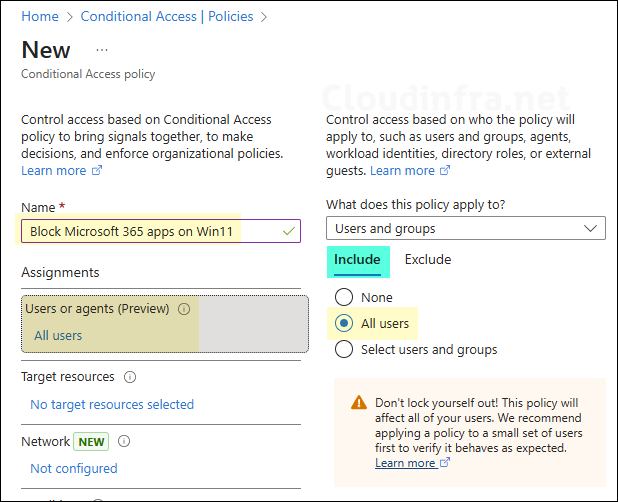The width and height of the screenshot is (618, 502).
Task: Open Not configured under Network
Action: coord(74,468)
